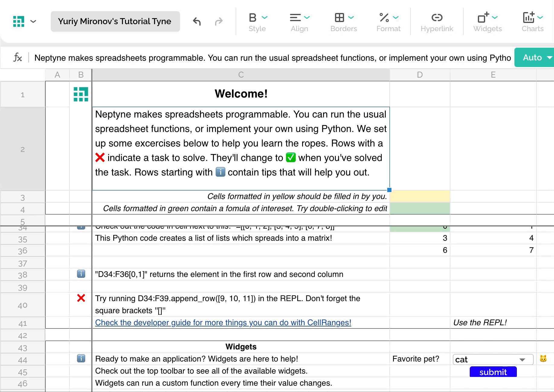
Task: Select the 'Use the REPL!' cell
Action: (493, 323)
